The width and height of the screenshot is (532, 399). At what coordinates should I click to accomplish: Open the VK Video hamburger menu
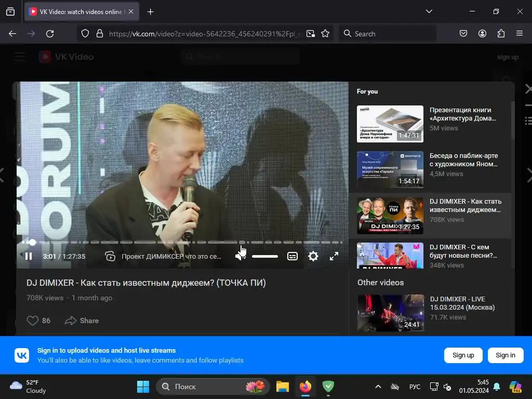(x=20, y=57)
